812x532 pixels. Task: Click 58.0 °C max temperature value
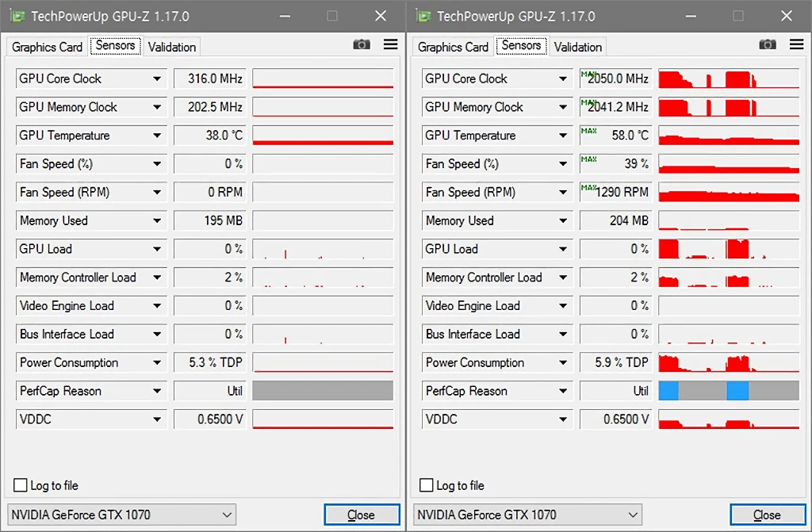point(615,136)
